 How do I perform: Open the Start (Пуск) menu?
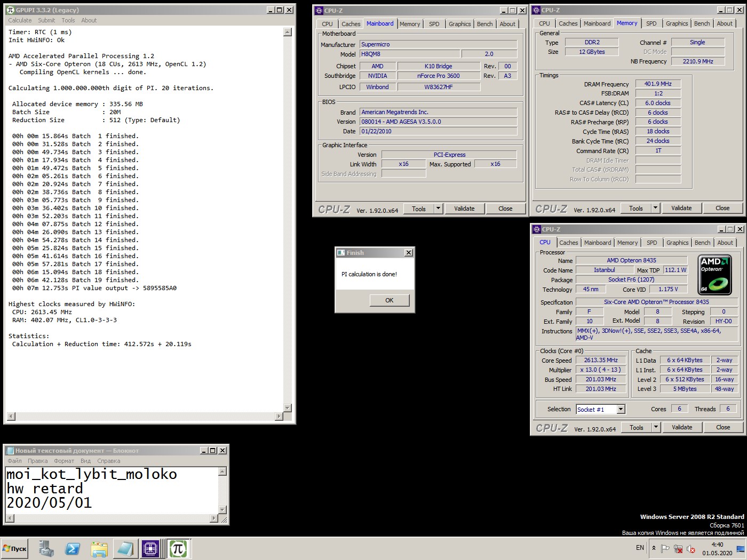[x=15, y=548]
